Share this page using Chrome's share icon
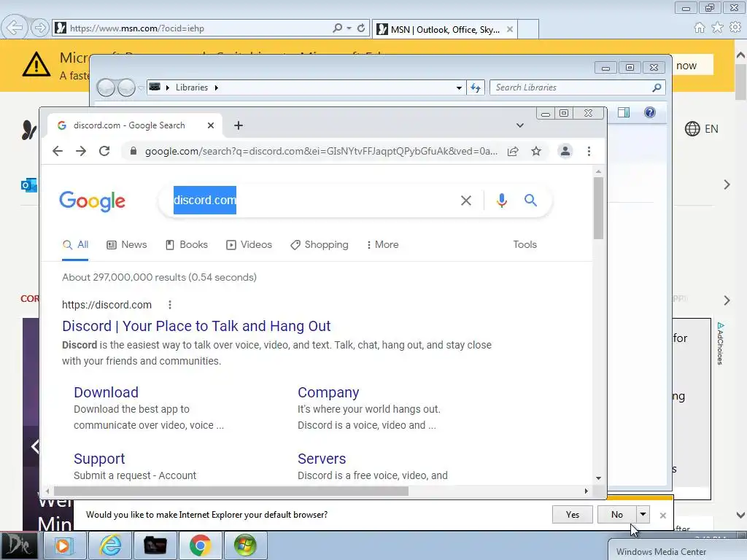 (x=513, y=152)
